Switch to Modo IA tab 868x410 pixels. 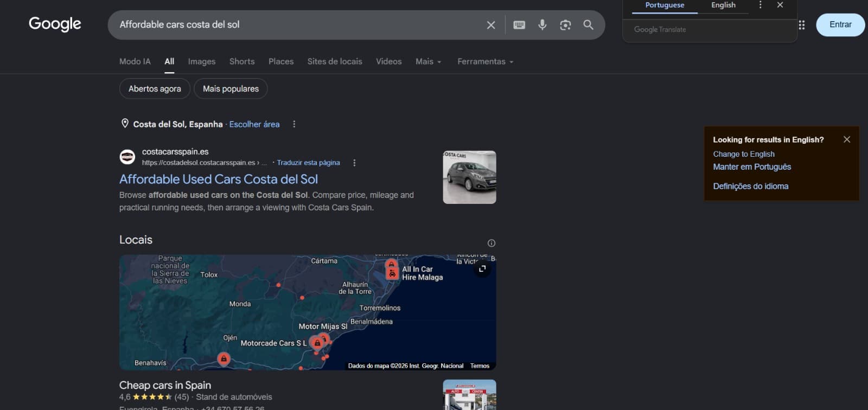(x=135, y=62)
